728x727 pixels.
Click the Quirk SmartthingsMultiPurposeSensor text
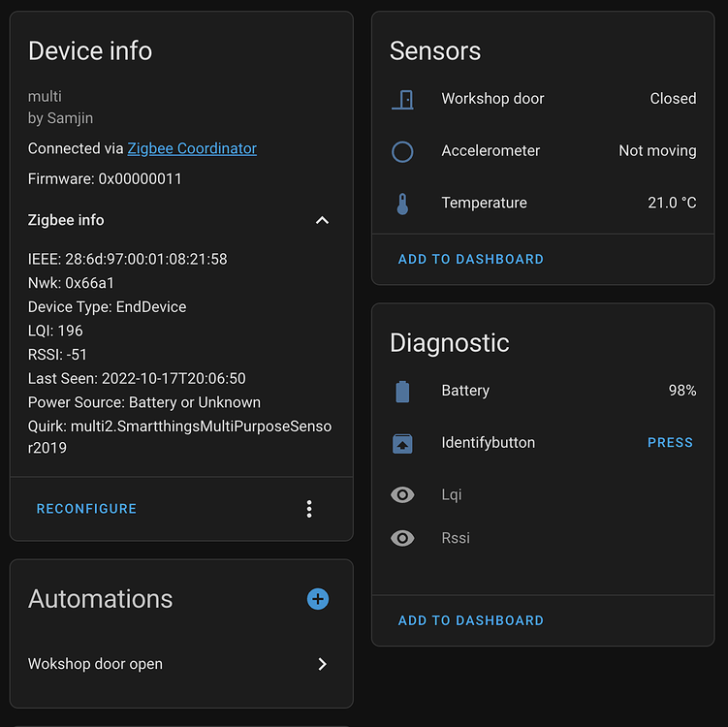click(179, 437)
